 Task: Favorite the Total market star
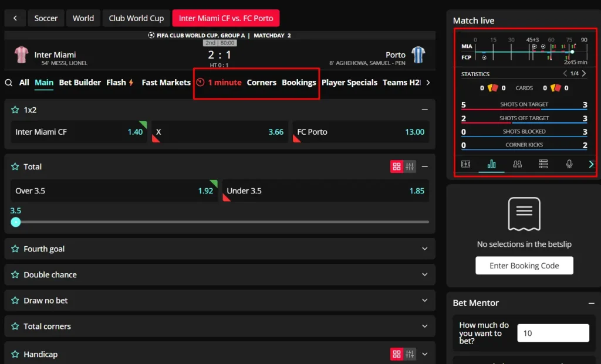tap(15, 166)
